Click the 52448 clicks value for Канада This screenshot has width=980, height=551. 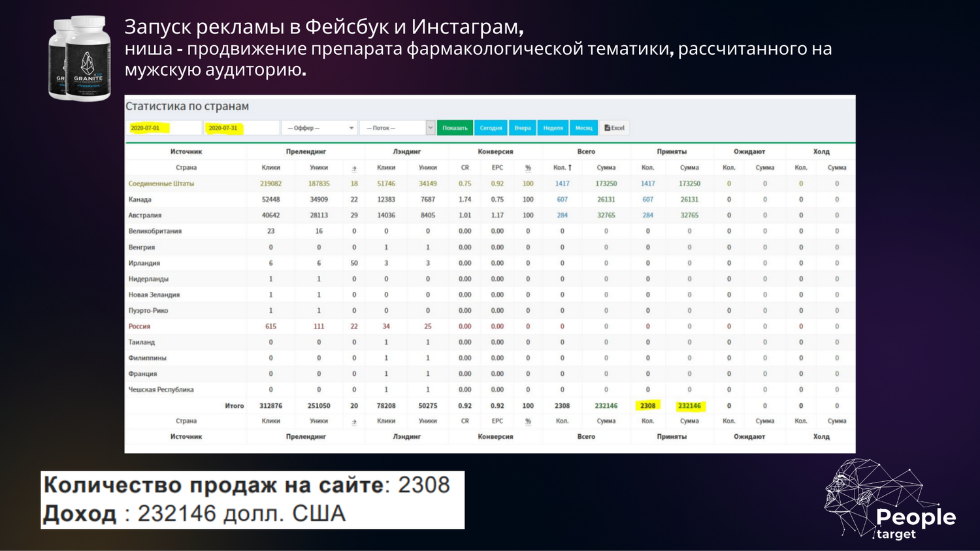point(270,200)
